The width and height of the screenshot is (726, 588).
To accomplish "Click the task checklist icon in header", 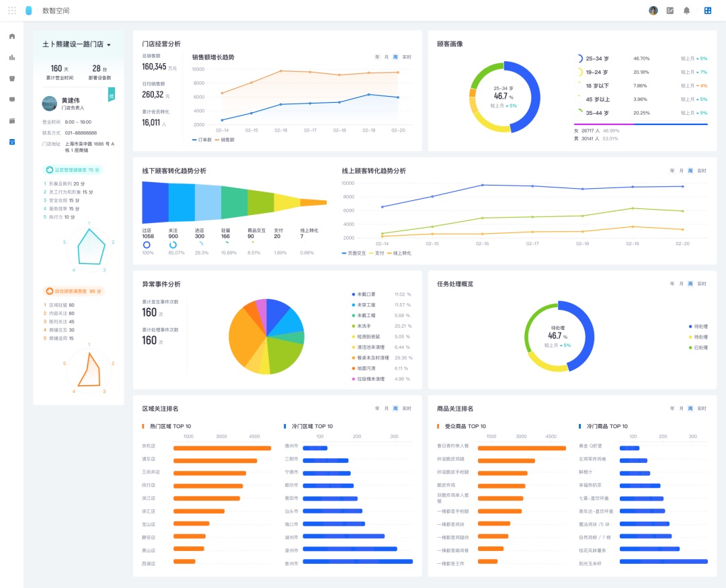I will pos(670,11).
